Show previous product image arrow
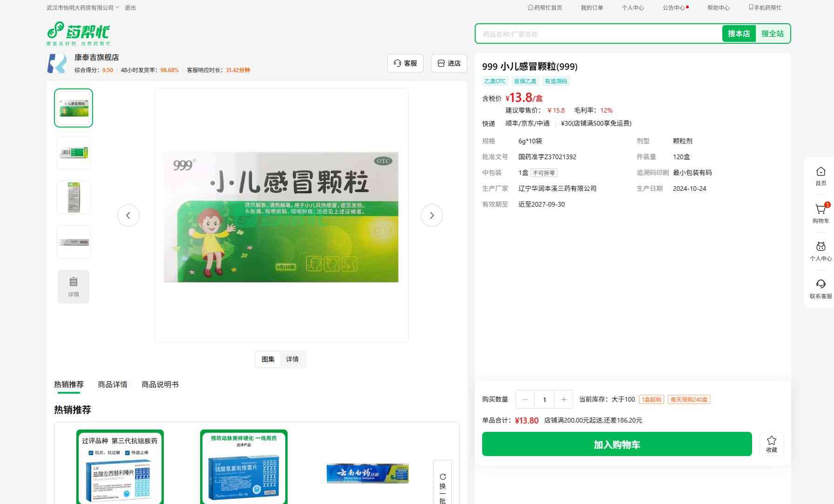 [128, 215]
